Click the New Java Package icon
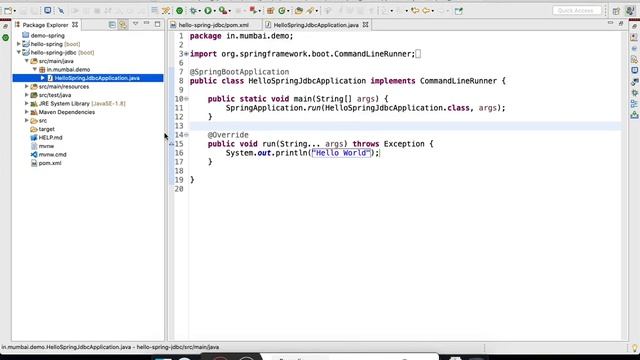This screenshot has height=360, width=640. pyautogui.click(x=270, y=11)
